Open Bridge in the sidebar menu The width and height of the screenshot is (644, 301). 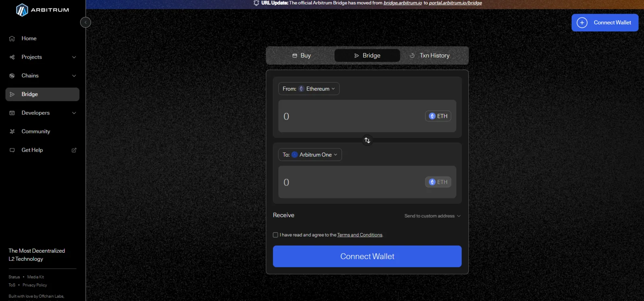[42, 94]
